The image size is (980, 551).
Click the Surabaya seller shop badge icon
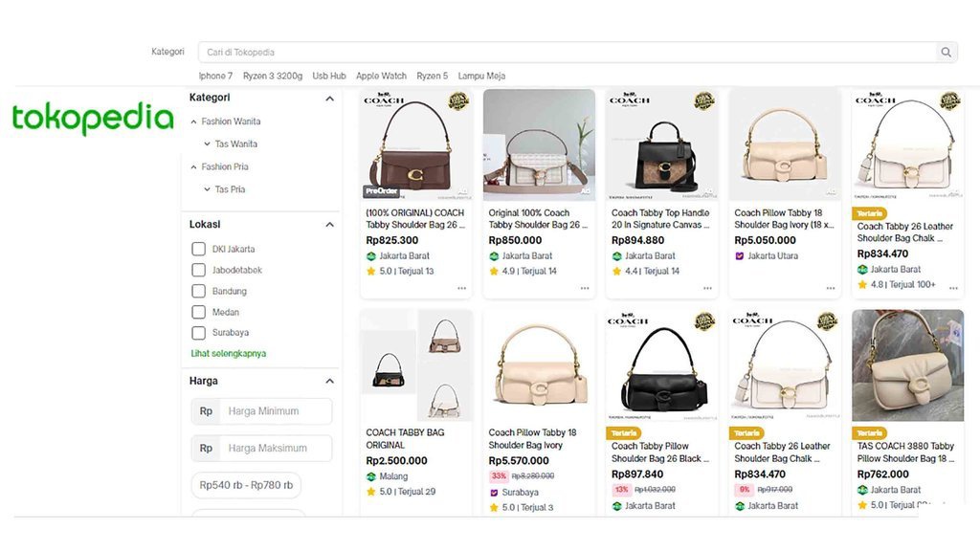click(494, 493)
